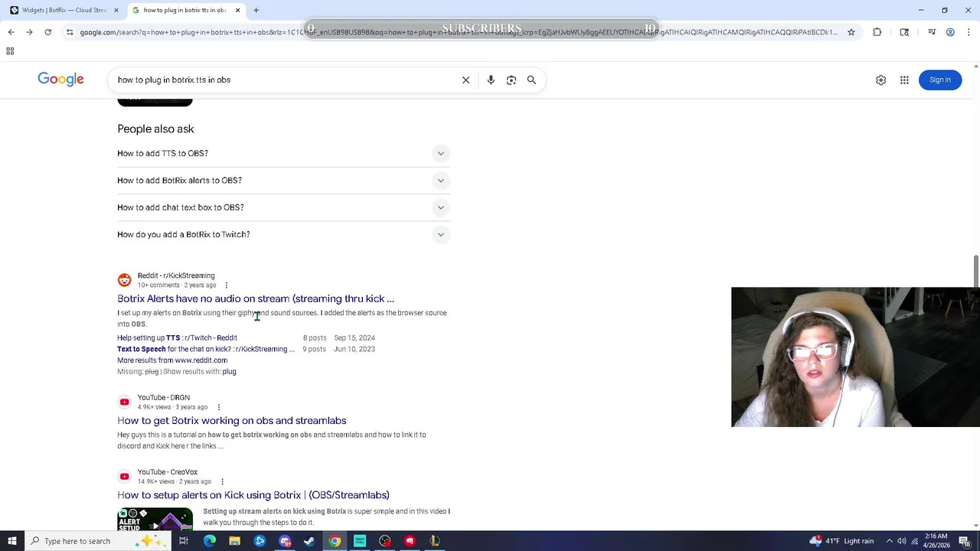Click the browser address bar URL
This screenshot has width=980, height=551.
458,32
